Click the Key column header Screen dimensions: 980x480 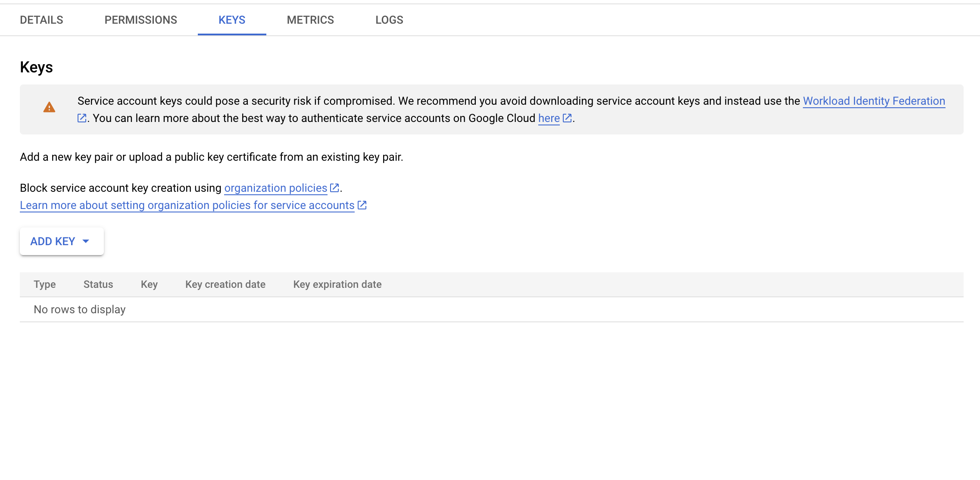tap(149, 284)
